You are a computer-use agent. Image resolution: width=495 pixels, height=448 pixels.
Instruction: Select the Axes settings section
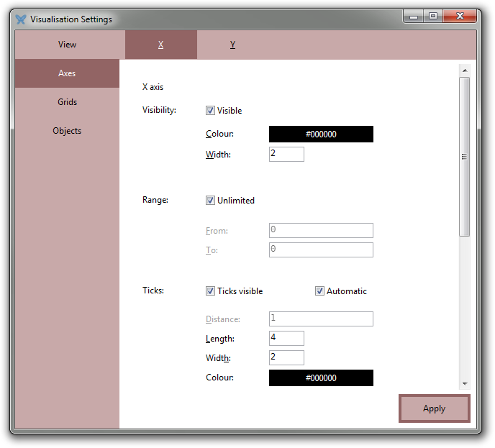[67, 73]
